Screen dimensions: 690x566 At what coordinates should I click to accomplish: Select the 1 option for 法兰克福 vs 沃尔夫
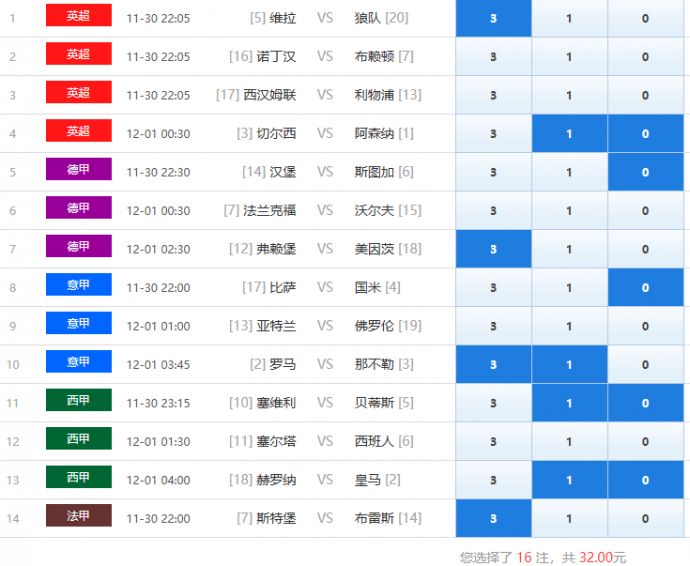(569, 210)
